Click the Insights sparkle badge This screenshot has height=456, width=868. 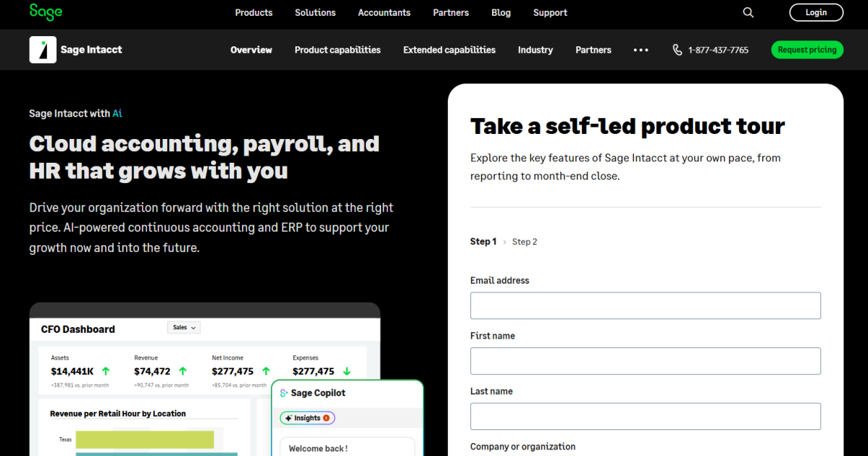pos(307,418)
